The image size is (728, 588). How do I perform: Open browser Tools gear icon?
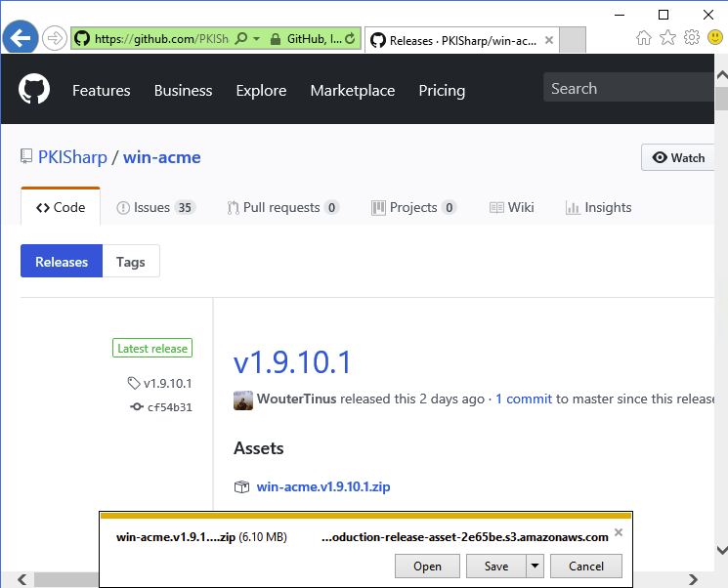point(692,37)
